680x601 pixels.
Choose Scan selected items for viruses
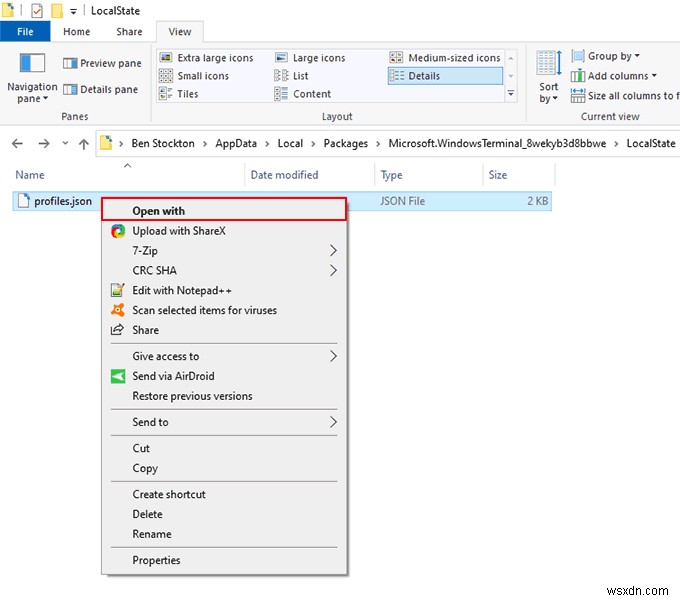pyautogui.click(x=224, y=310)
